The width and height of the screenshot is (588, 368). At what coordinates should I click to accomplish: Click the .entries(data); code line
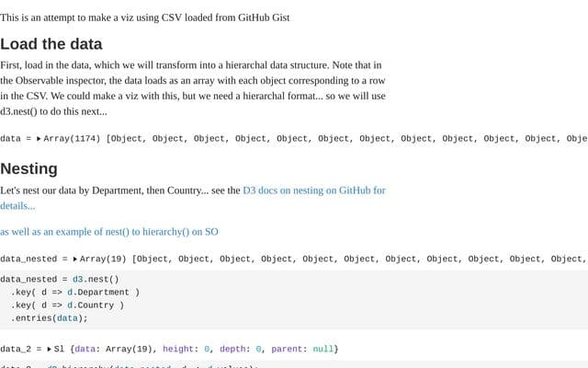pyautogui.click(x=49, y=318)
